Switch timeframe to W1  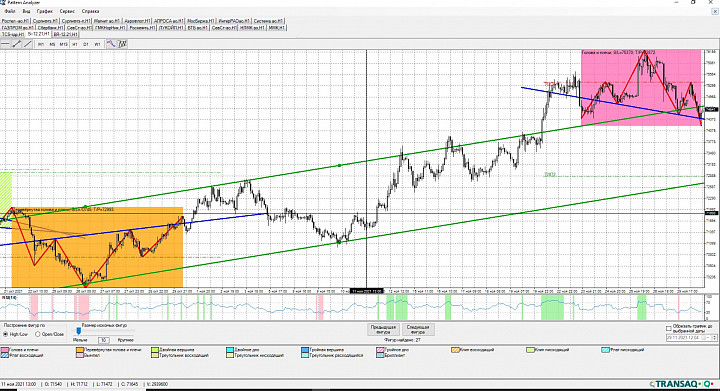[x=97, y=45]
